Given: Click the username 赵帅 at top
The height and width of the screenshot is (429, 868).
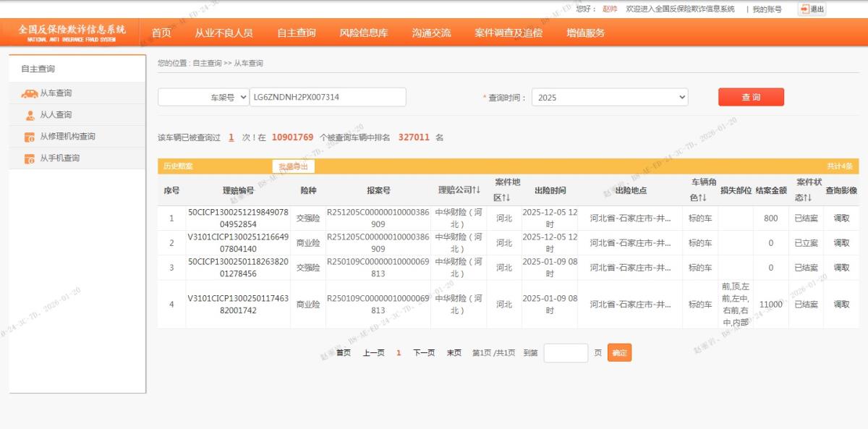Looking at the screenshot, I should coord(610,9).
